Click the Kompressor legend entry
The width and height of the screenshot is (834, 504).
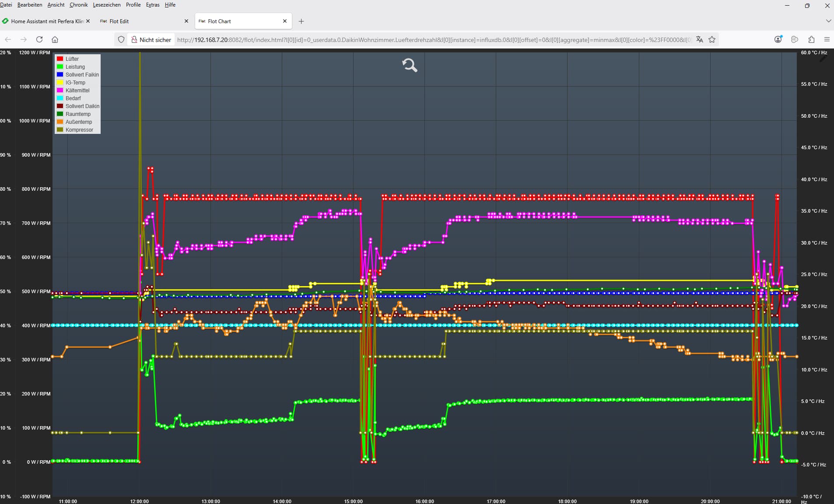pos(79,130)
